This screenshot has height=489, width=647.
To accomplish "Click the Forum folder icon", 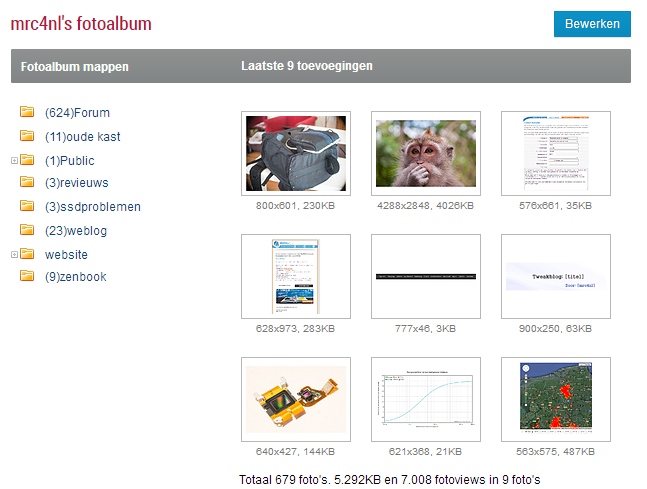I will coord(27,111).
